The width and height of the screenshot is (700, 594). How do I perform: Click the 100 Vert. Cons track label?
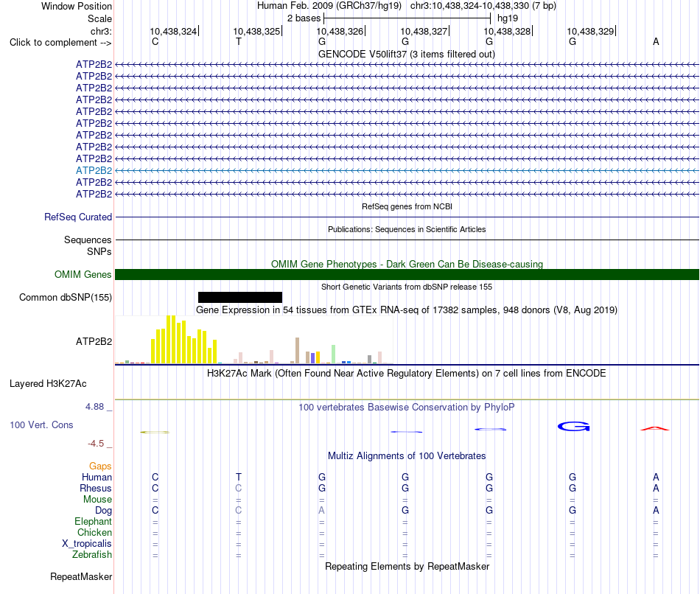point(41,424)
